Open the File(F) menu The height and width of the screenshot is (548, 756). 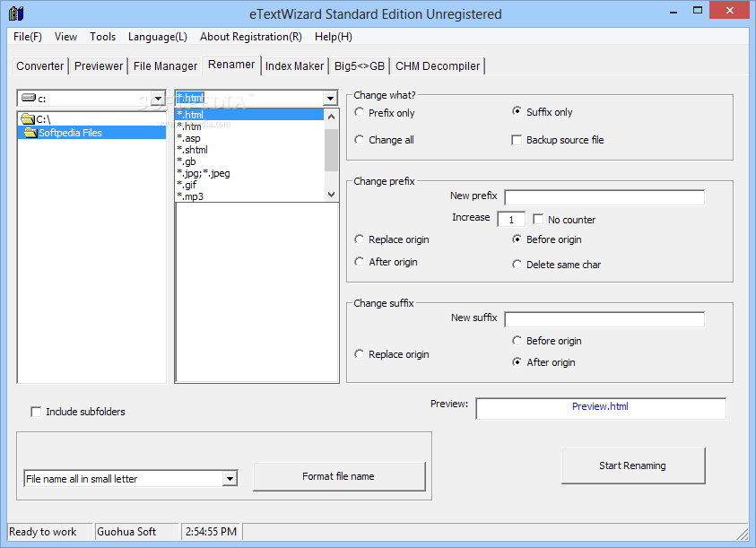pyautogui.click(x=28, y=37)
